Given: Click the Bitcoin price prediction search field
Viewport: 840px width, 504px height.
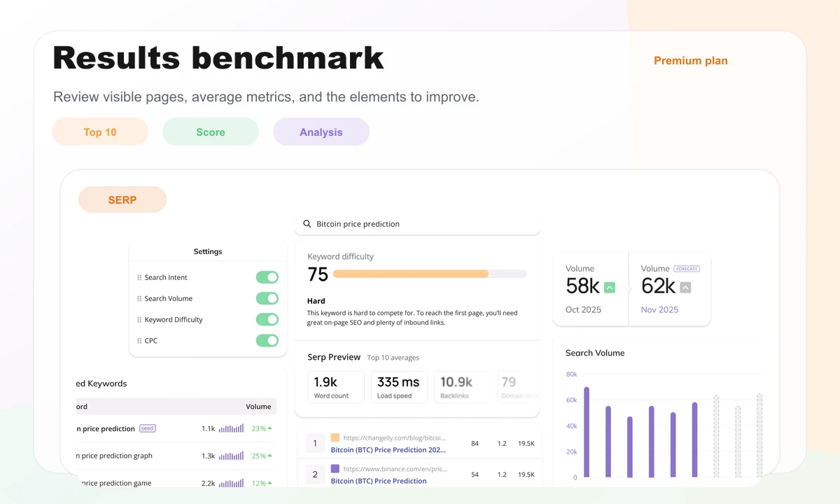Looking at the screenshot, I should click(418, 224).
